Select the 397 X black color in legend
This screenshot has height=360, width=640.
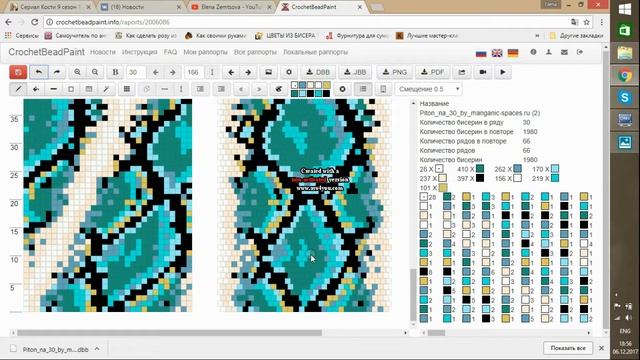pos(480,178)
